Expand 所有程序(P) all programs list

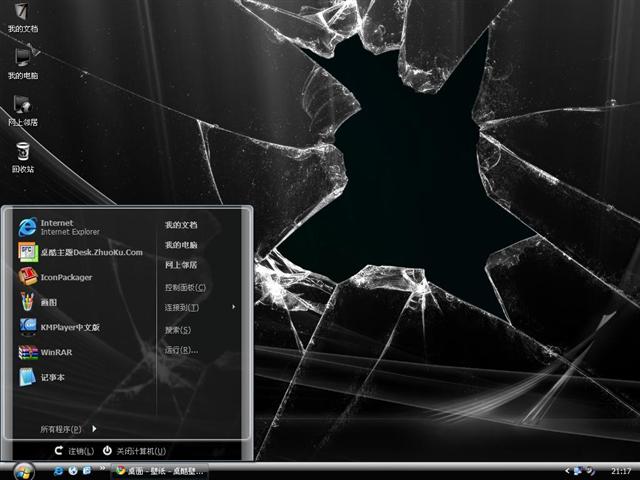pyautogui.click(x=68, y=429)
